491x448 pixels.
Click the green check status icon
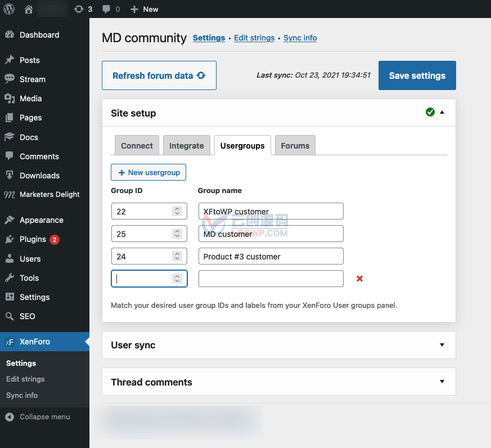click(430, 112)
